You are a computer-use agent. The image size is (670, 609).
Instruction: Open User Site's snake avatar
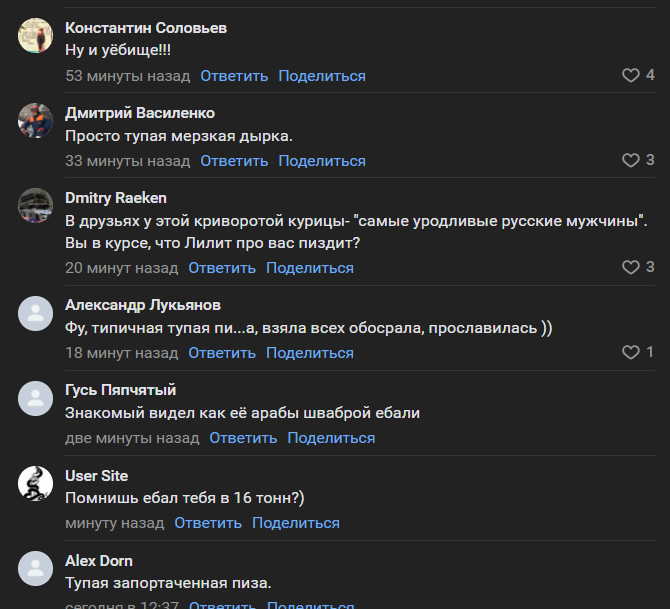tap(35, 483)
